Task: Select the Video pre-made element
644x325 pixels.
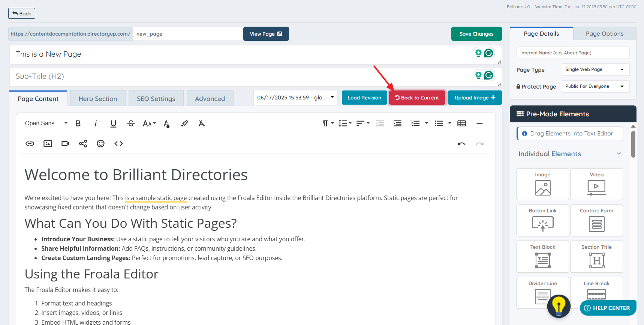Action: click(x=597, y=184)
